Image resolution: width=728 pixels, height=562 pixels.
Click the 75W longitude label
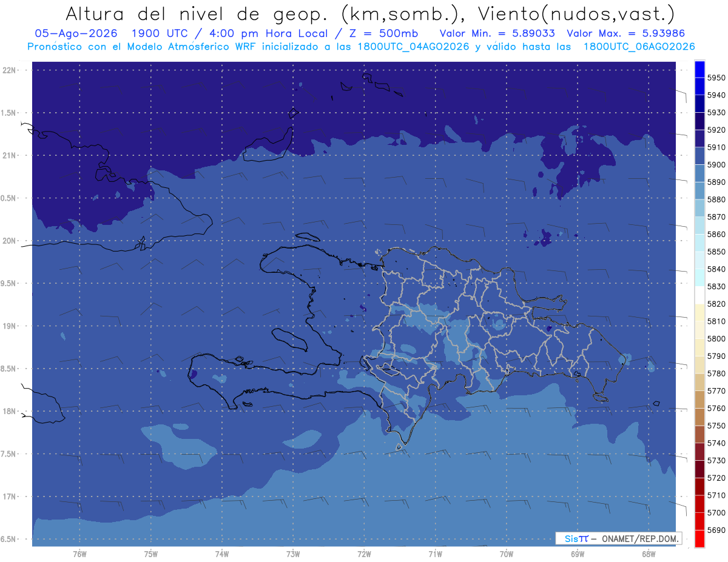pos(150,554)
